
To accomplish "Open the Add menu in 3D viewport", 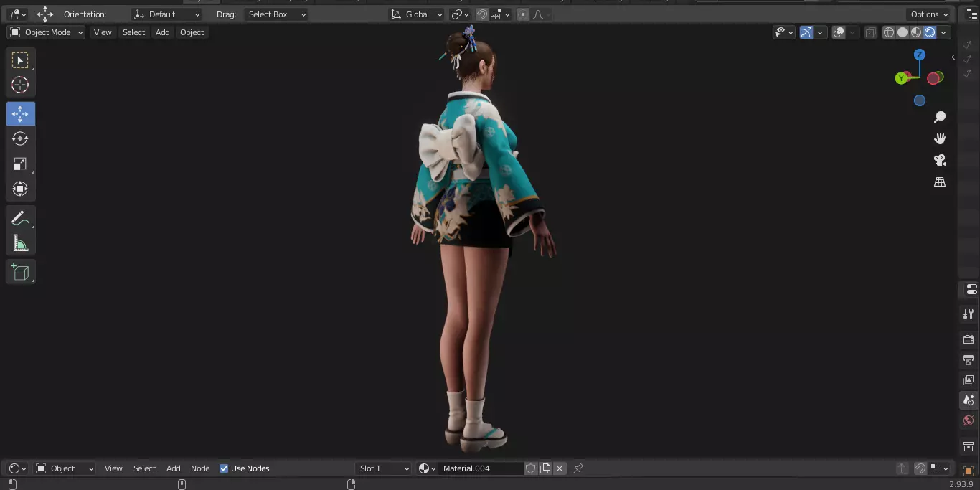I will [x=163, y=32].
